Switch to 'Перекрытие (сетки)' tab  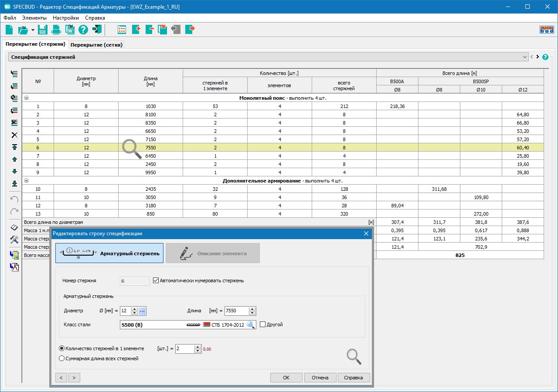point(97,45)
